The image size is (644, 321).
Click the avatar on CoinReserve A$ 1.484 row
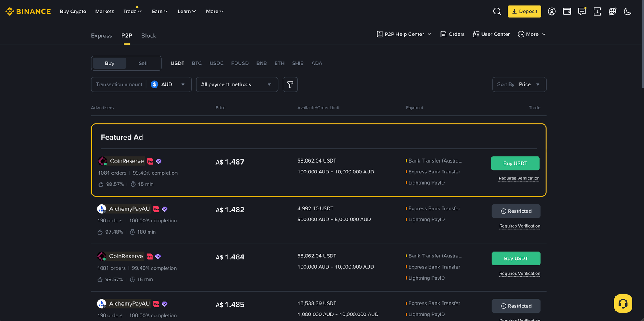102,256
